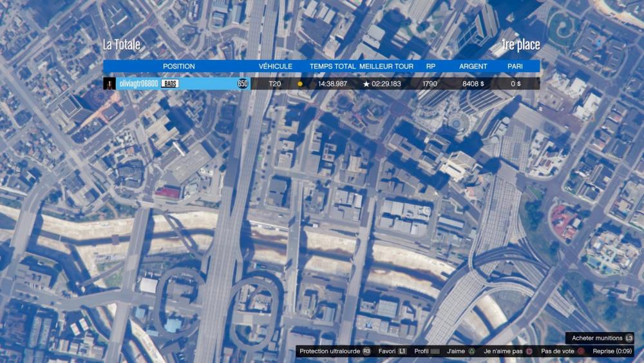Click the Reprise countdown label
644x363 pixels.
pos(612,351)
